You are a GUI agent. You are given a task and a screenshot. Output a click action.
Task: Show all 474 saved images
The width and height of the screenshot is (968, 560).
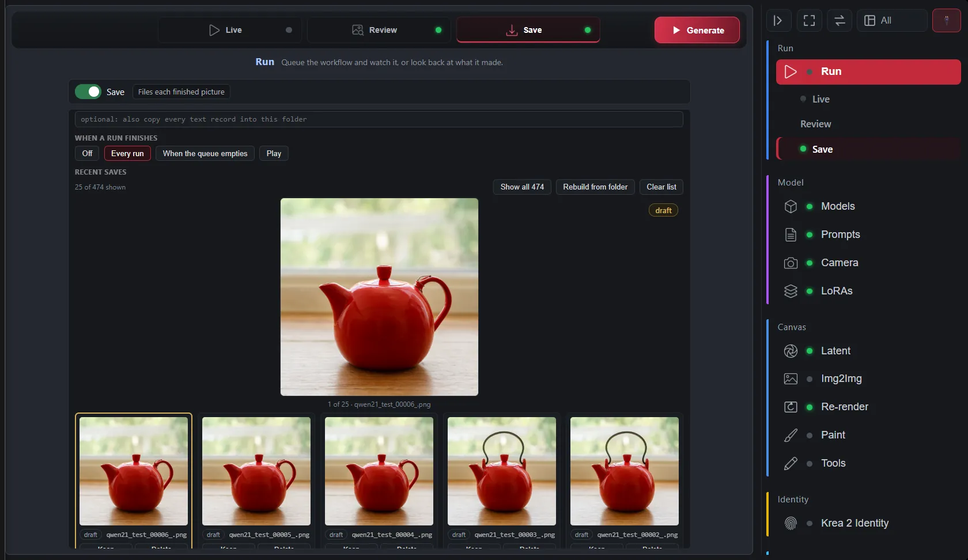(522, 187)
